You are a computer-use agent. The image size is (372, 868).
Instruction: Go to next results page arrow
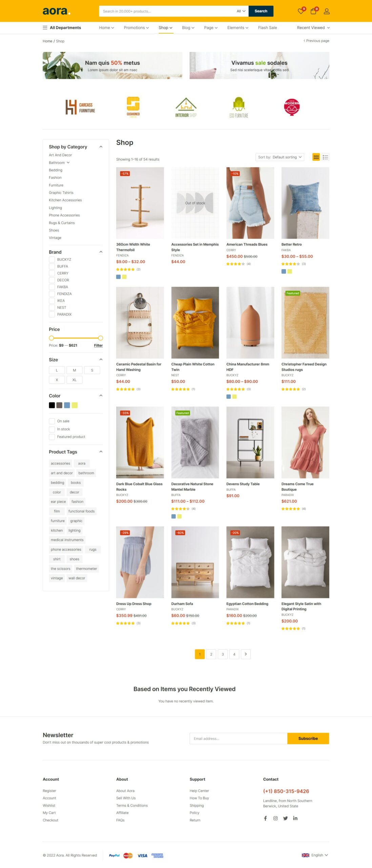246,654
